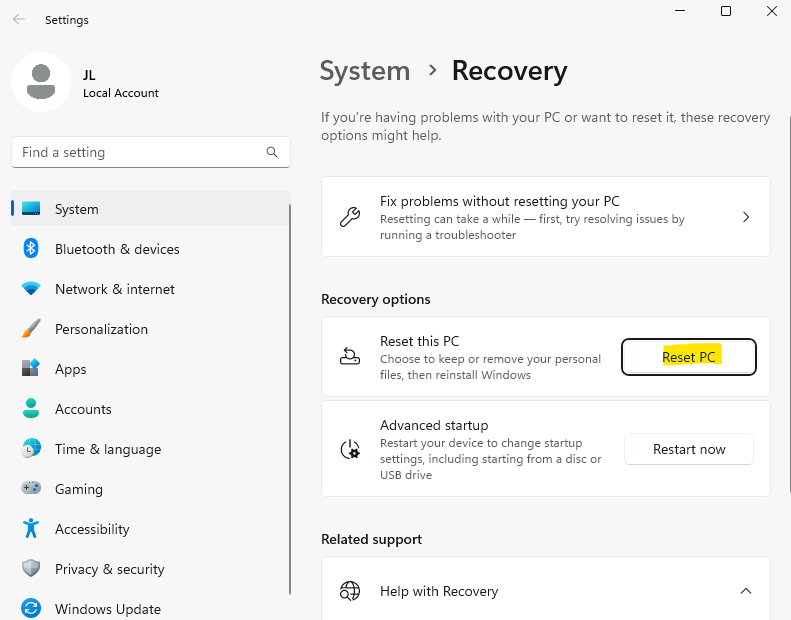The height and width of the screenshot is (620, 791).
Task: Click the search magnifier icon
Action: (272, 152)
